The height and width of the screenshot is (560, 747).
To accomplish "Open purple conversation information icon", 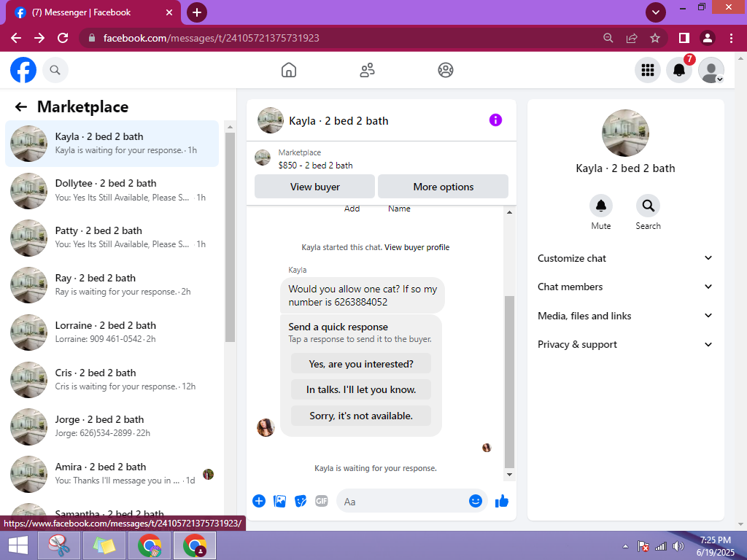I will coord(495,120).
